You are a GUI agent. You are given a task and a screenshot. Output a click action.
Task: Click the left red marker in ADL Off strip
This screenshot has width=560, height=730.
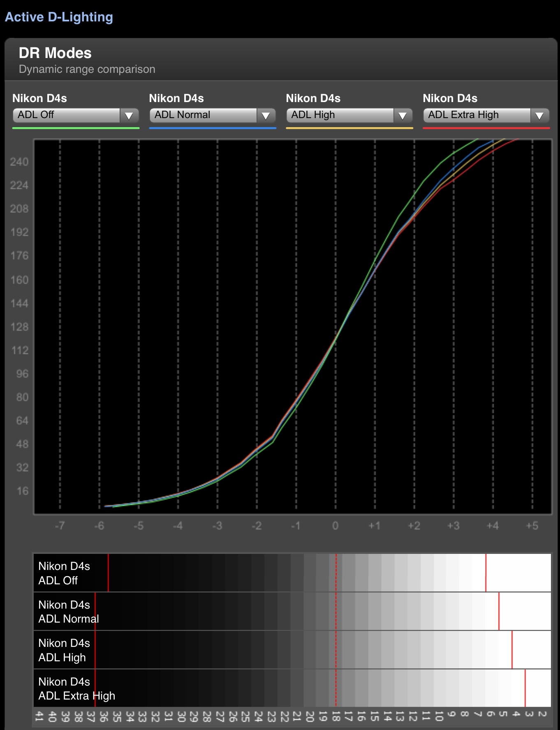coord(108,573)
